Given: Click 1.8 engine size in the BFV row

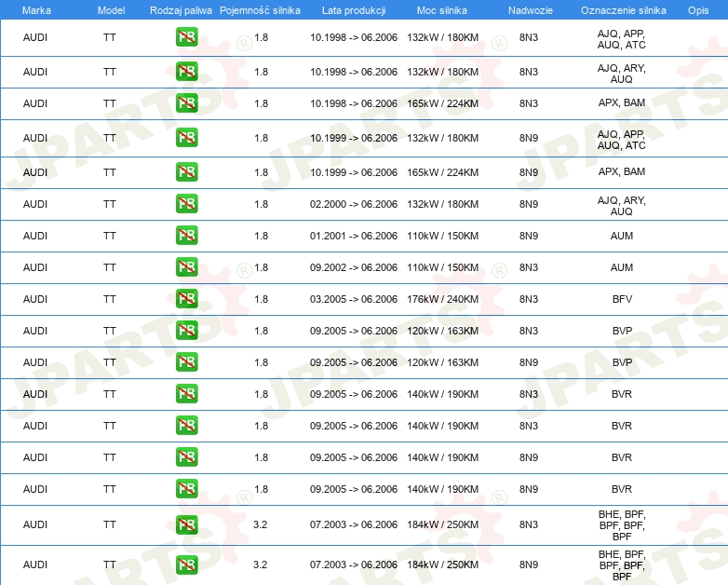Looking at the screenshot, I should [261, 299].
